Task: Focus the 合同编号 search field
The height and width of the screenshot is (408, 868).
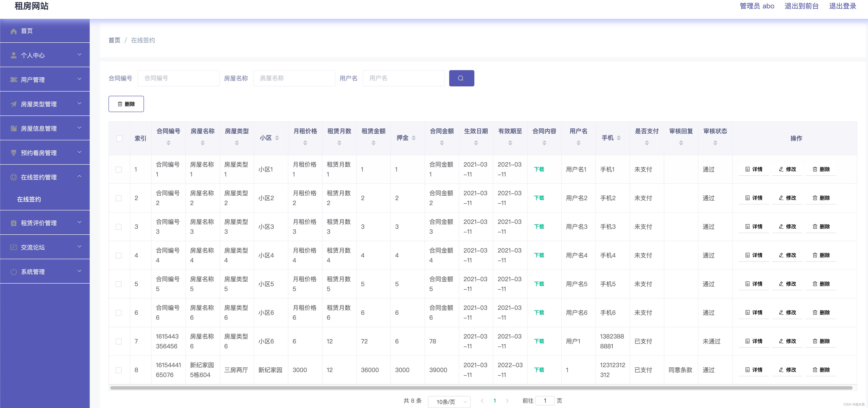Action: pos(179,78)
